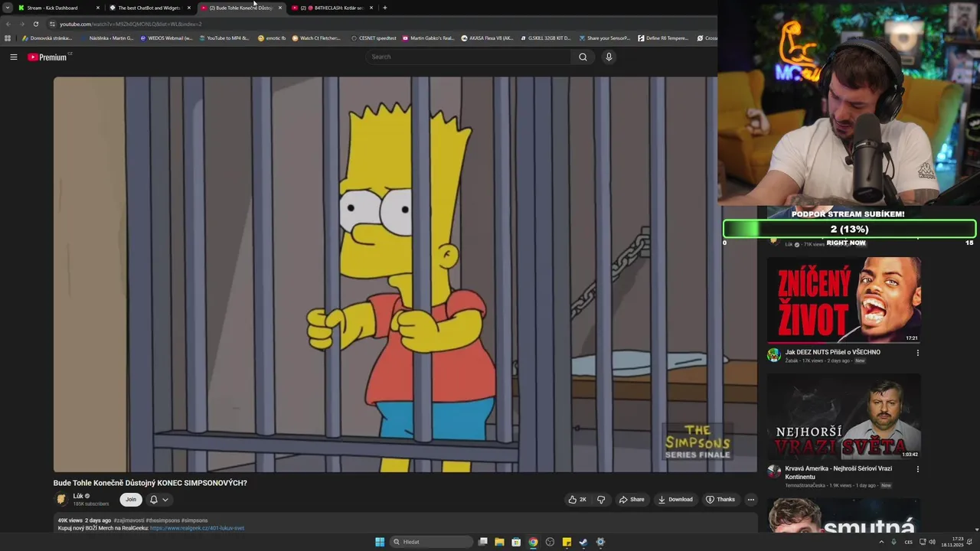The image size is (980, 551).
Task: Open the AKASA Flexa V8 bookmark
Action: pos(487,37)
